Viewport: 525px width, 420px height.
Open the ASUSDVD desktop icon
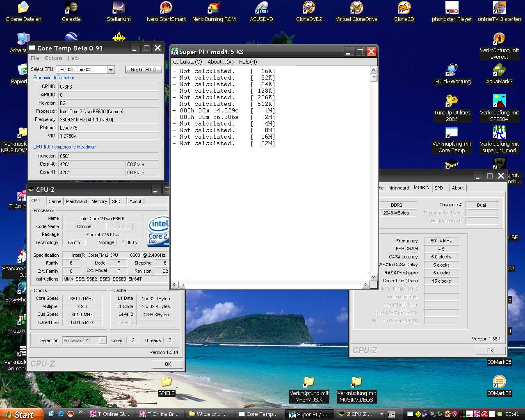(x=261, y=11)
